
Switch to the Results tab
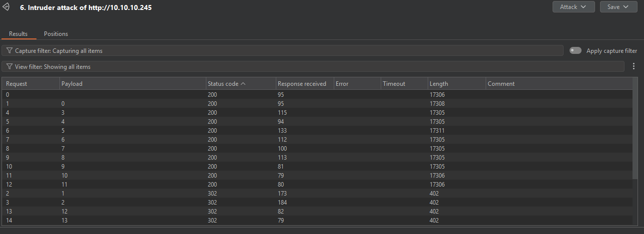click(x=18, y=34)
